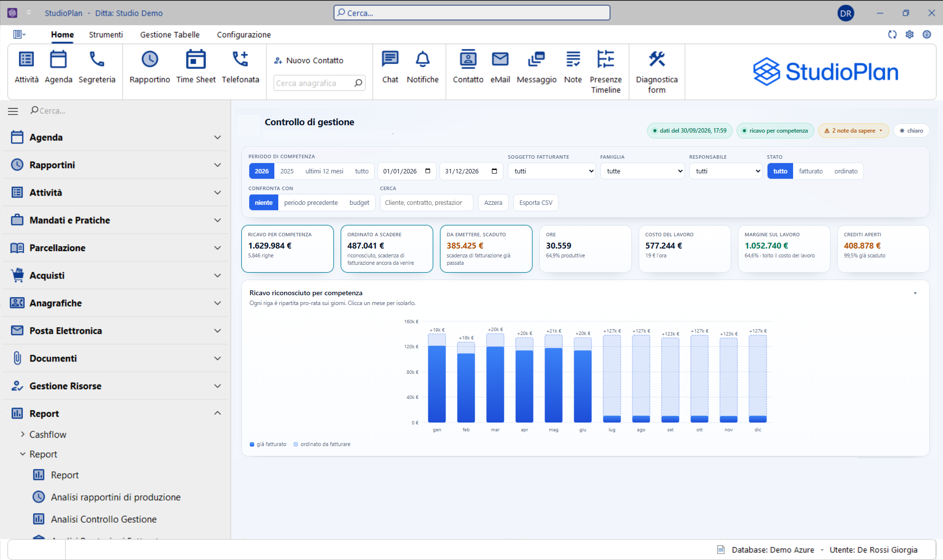The width and height of the screenshot is (943, 560).
Task: Compare with the budget option
Action: (x=359, y=202)
